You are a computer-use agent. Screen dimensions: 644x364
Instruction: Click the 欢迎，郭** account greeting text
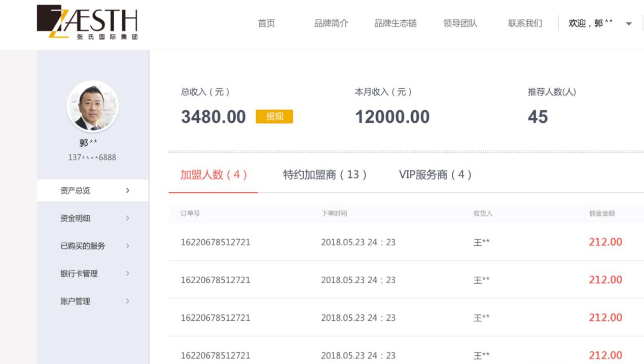[590, 23]
